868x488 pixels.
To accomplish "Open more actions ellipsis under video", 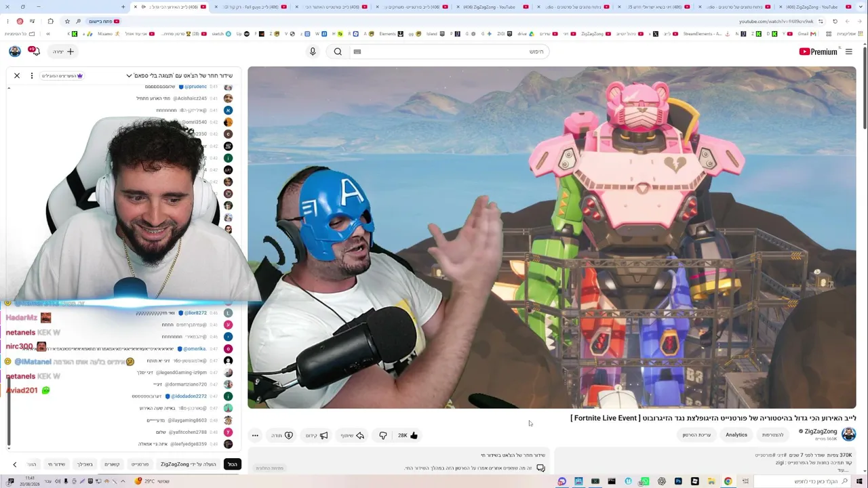I will [255, 435].
